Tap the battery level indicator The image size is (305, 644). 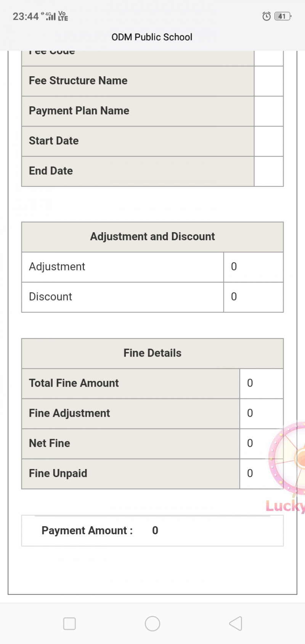pos(283,16)
